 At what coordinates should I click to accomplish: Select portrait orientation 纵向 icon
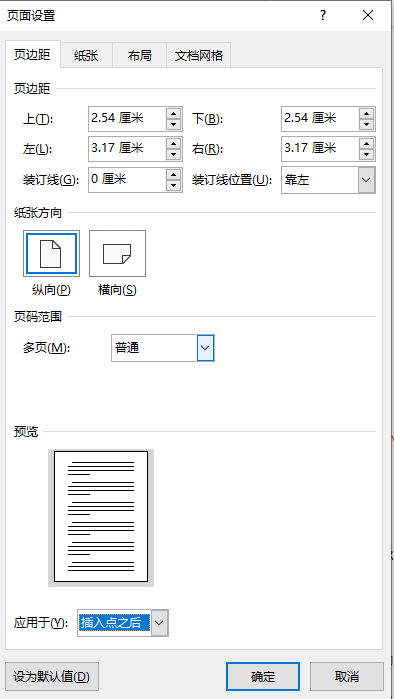click(51, 253)
